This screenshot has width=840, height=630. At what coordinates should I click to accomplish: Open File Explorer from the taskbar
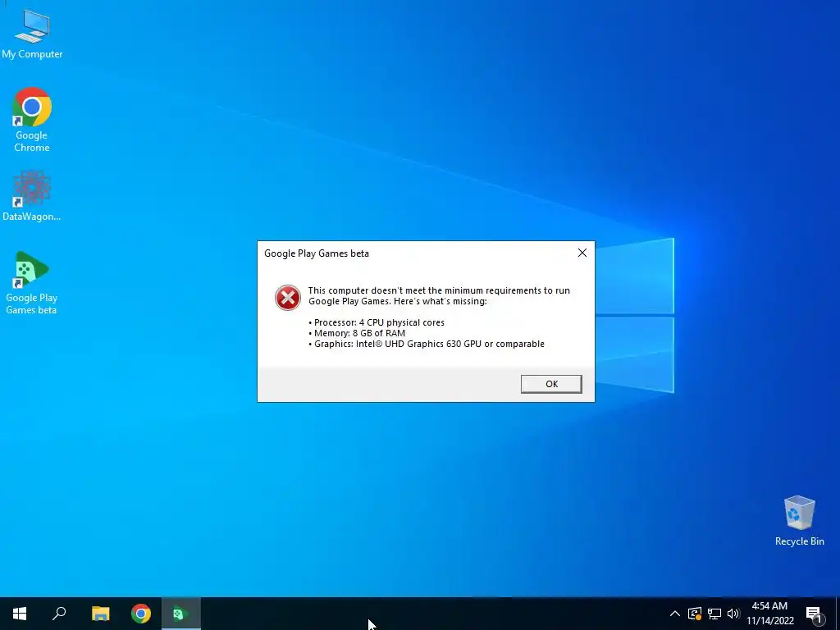(x=100, y=614)
